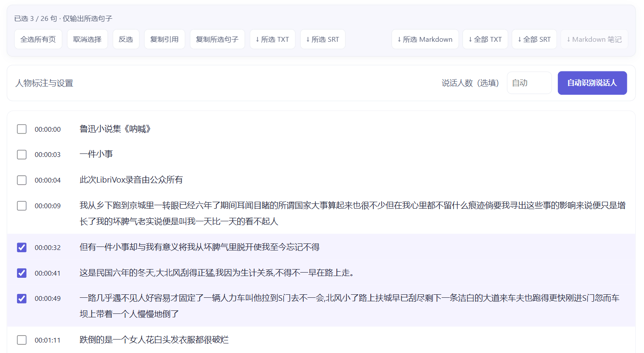Click the 00:00:09 timestamp
The width and height of the screenshot is (644, 353).
(48, 206)
